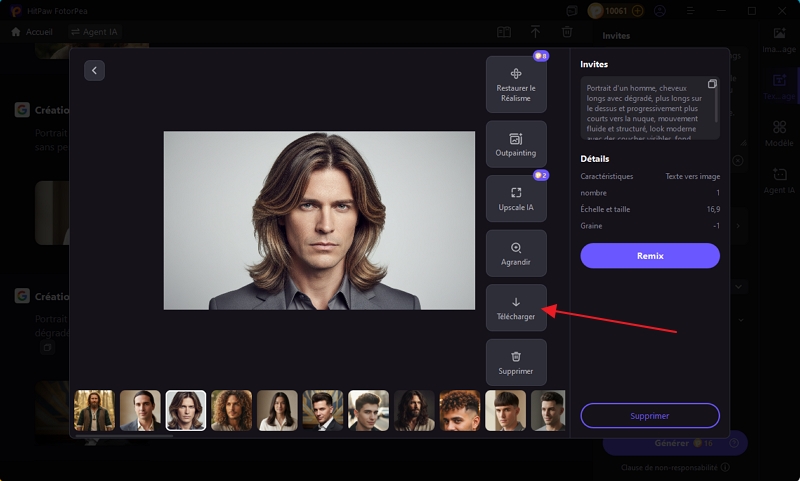Select the bowl cut hairstyle thumbnail
Image resolution: width=800 pixels, height=481 pixels.
pyautogui.click(x=506, y=411)
